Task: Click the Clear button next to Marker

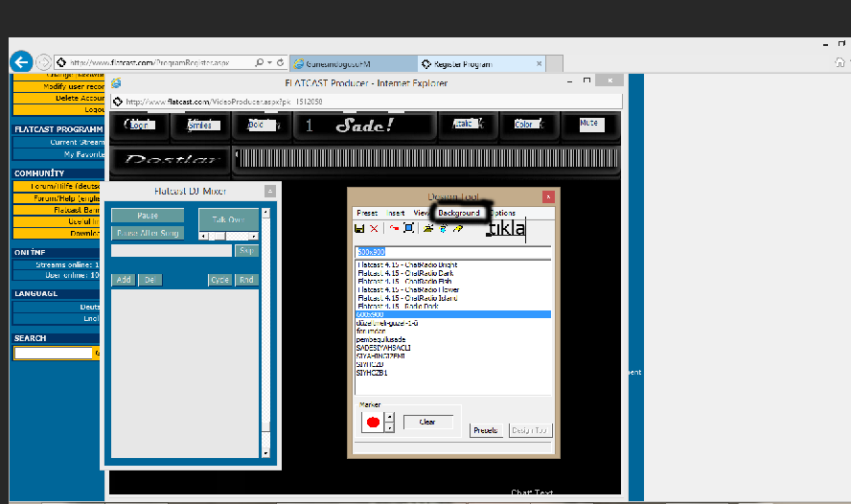Action: (x=427, y=422)
